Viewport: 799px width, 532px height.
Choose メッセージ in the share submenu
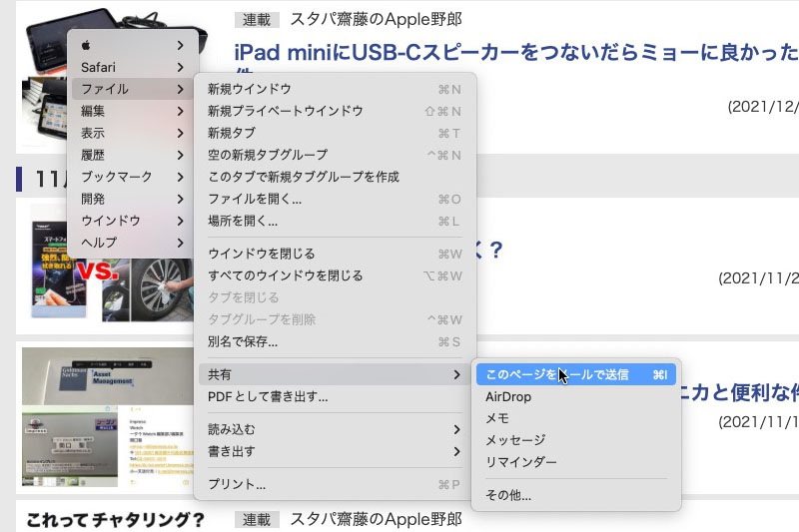tap(576, 440)
